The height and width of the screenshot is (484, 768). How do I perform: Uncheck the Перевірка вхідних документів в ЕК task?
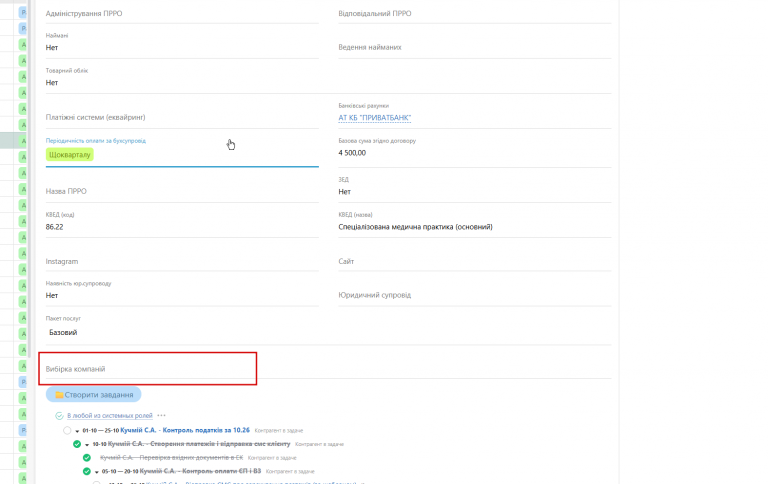click(87, 458)
